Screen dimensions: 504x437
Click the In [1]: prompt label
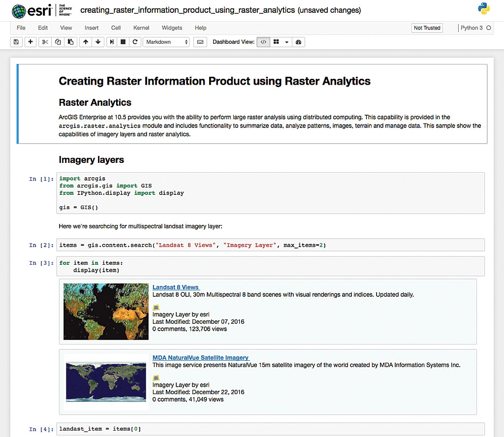tap(41, 179)
